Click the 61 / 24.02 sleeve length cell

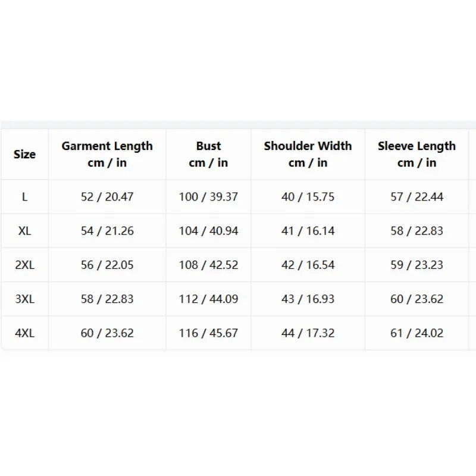click(417, 333)
